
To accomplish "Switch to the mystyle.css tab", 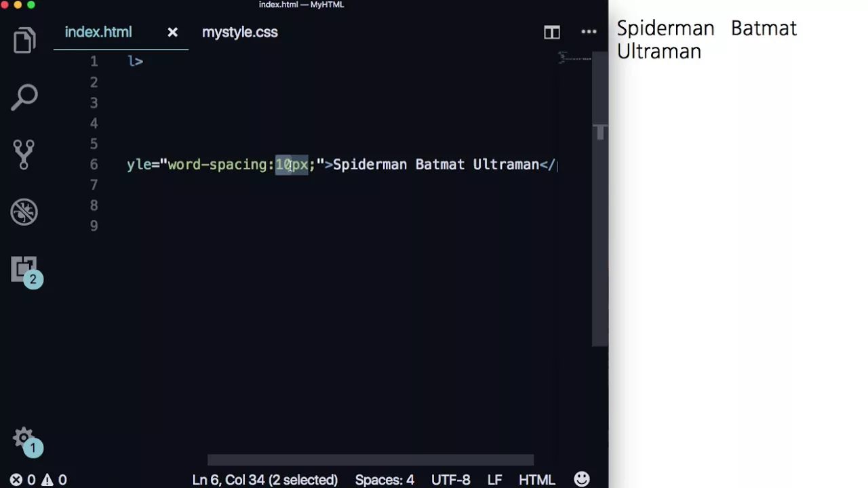I will click(240, 32).
